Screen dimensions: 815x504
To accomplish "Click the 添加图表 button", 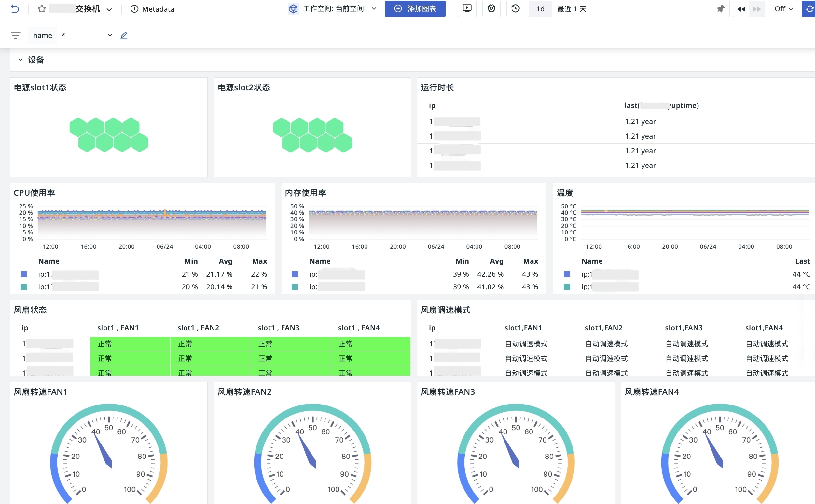I will tap(415, 9).
